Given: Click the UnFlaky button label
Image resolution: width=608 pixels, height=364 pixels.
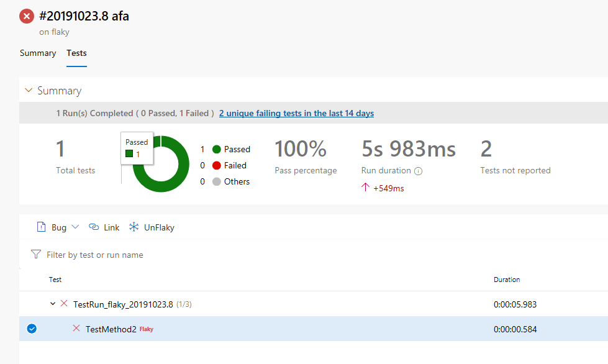Looking at the screenshot, I should click(x=159, y=227).
